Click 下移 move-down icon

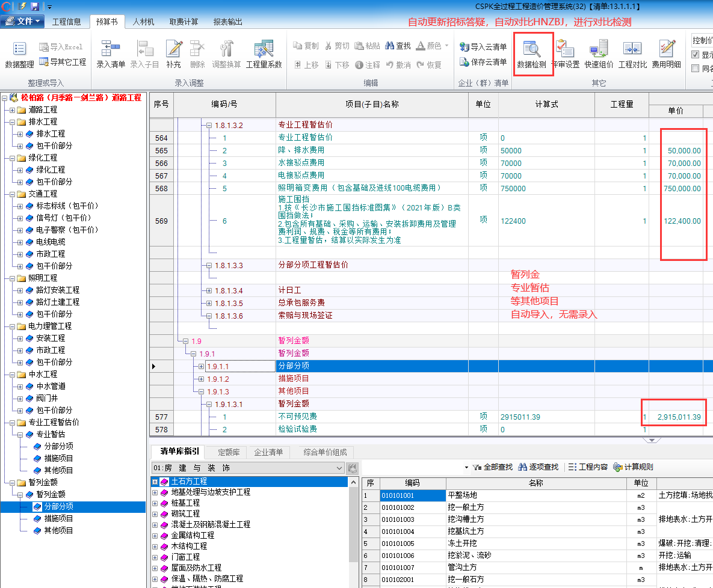coord(329,64)
